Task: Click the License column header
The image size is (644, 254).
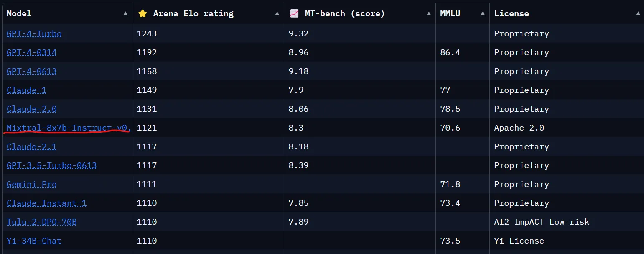Action: click(567, 13)
